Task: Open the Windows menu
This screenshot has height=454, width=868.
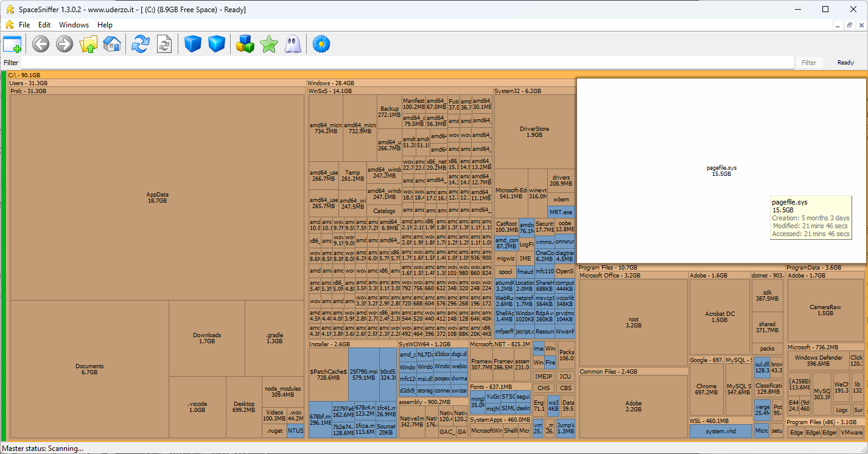Action: click(x=74, y=25)
